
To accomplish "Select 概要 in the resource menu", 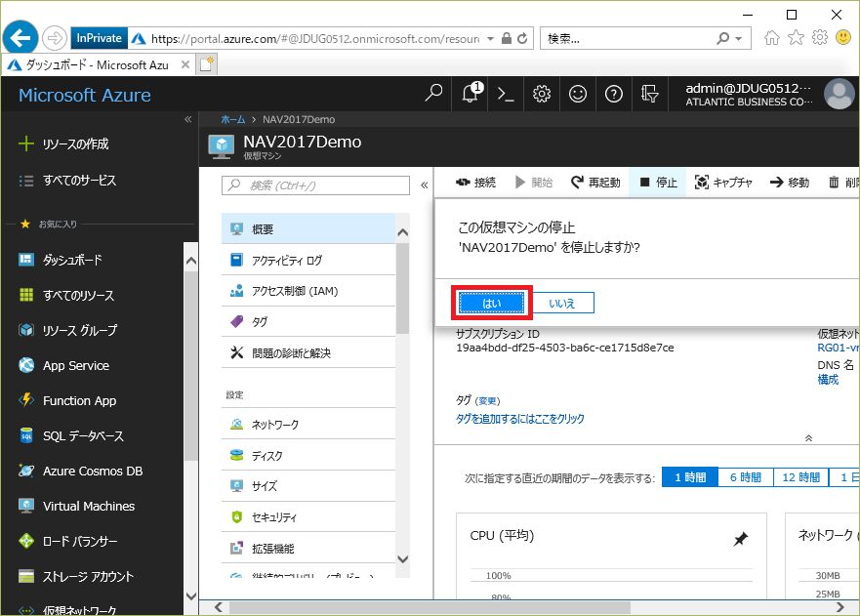I will 308,228.
